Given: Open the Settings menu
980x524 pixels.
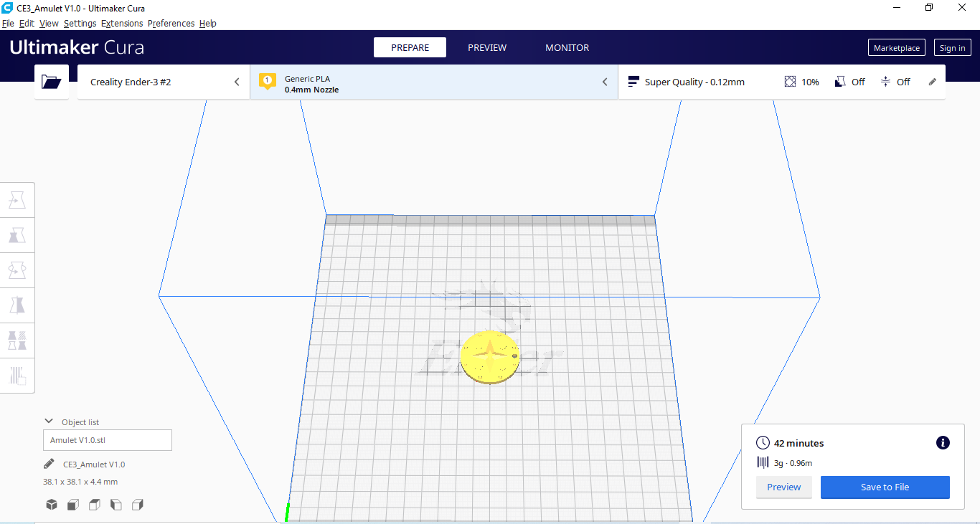Looking at the screenshot, I should coord(80,24).
